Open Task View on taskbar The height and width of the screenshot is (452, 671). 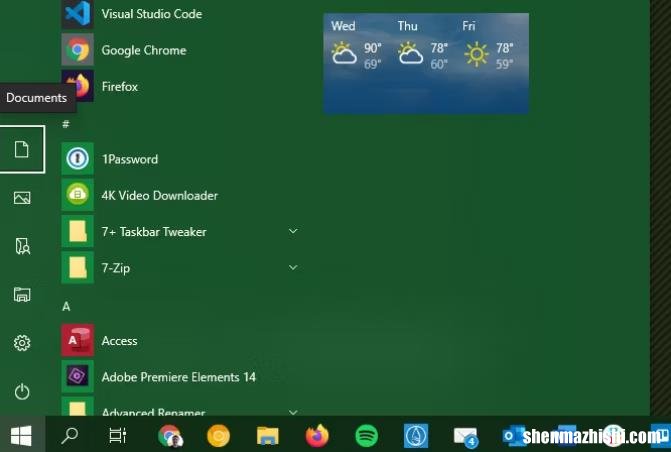pyautogui.click(x=117, y=435)
